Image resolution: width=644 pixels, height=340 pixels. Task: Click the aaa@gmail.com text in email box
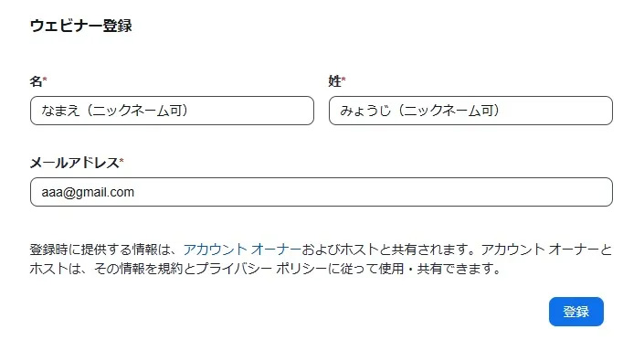point(88,192)
